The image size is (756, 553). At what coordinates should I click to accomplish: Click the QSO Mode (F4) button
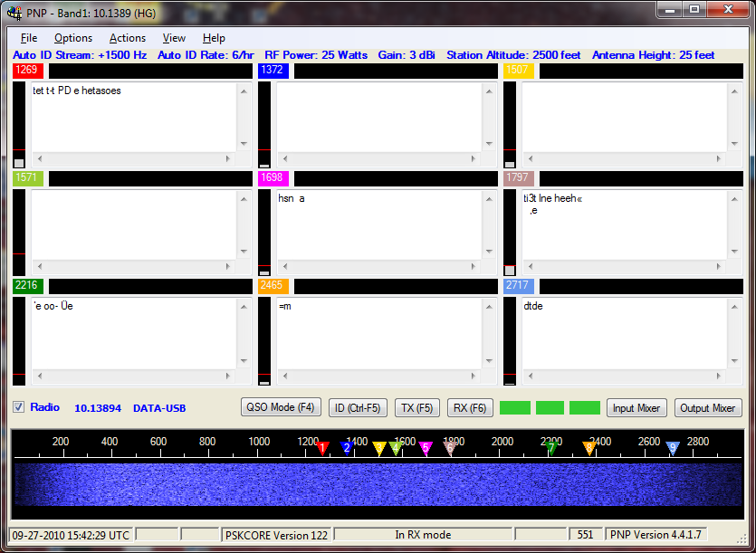point(280,407)
